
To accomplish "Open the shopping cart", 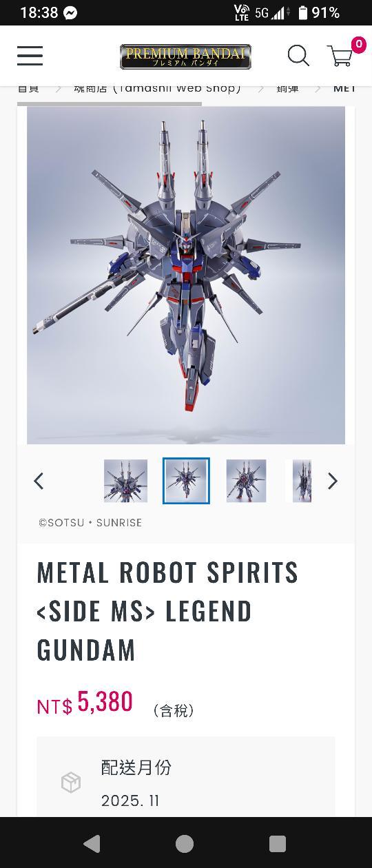I will 340,56.
